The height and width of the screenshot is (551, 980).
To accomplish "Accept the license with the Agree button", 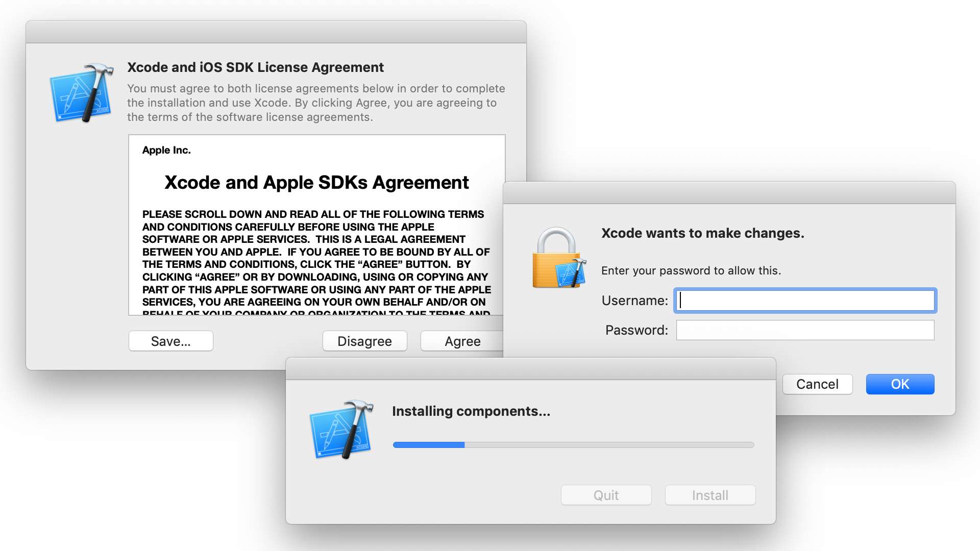I will [x=461, y=341].
